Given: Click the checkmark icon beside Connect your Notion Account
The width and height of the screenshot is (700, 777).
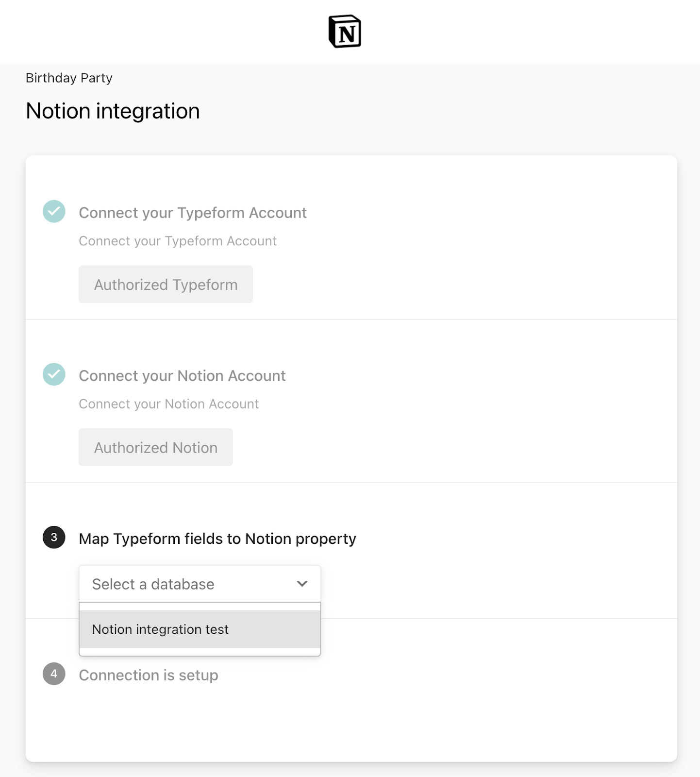Looking at the screenshot, I should pyautogui.click(x=54, y=374).
